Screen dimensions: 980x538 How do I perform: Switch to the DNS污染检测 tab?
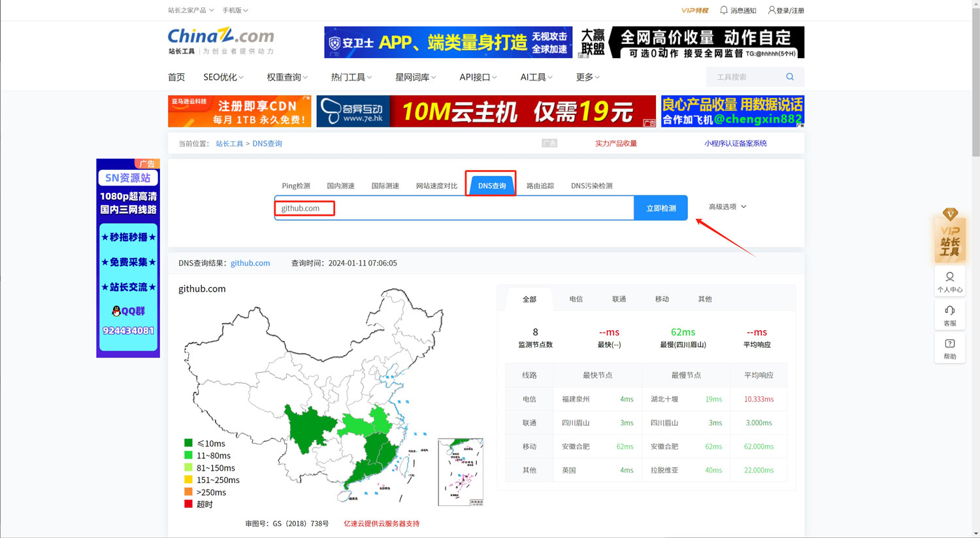(x=591, y=186)
